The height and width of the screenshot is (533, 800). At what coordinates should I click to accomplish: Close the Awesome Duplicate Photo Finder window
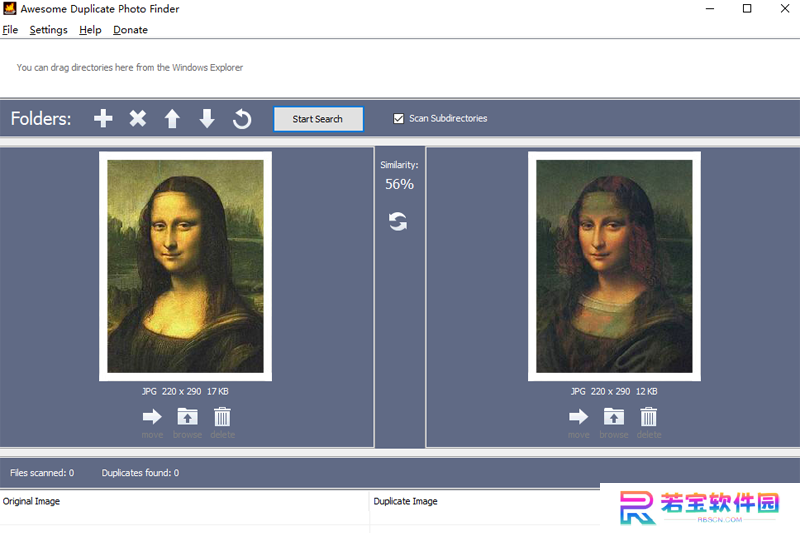(785, 9)
